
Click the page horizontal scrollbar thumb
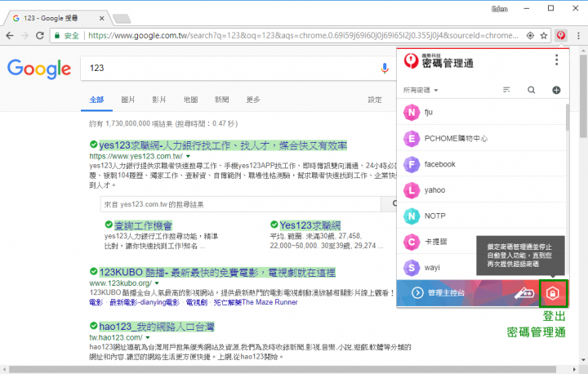(283, 370)
